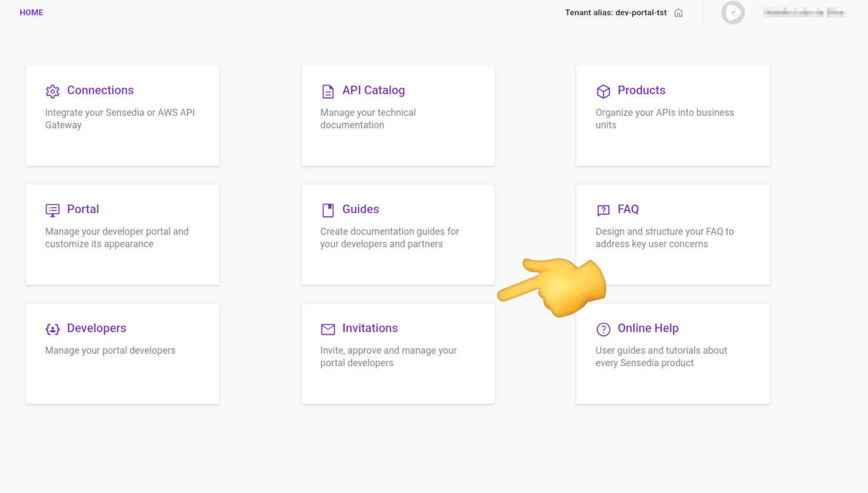This screenshot has height=493, width=868.
Task: Click the API Catalog document icon
Action: [x=328, y=92]
